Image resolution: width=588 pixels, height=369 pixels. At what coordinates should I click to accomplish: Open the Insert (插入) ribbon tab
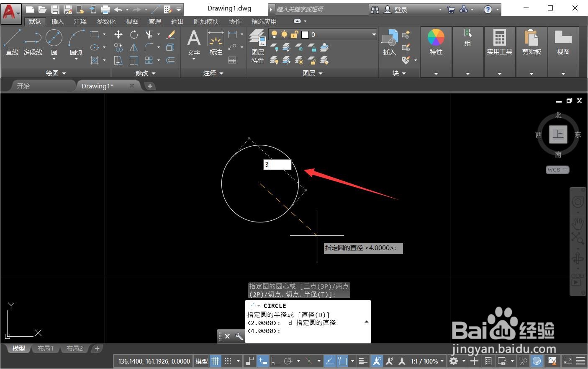point(57,21)
